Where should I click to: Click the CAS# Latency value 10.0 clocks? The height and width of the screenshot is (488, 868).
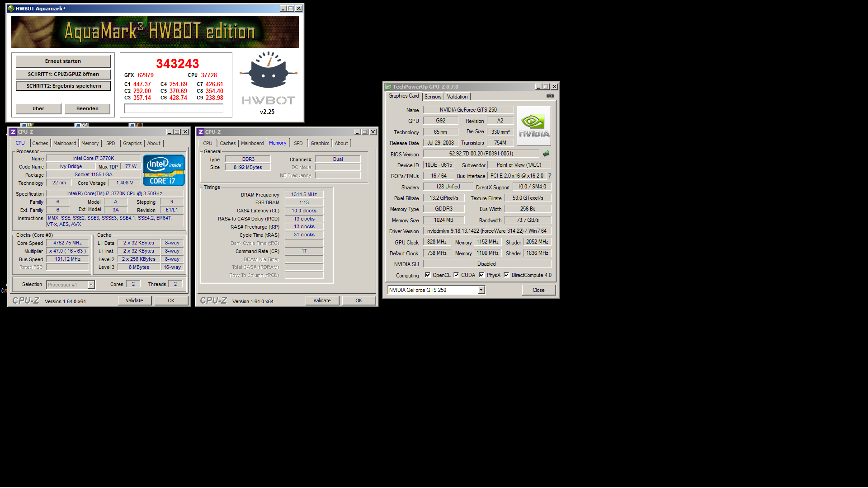pos(304,211)
